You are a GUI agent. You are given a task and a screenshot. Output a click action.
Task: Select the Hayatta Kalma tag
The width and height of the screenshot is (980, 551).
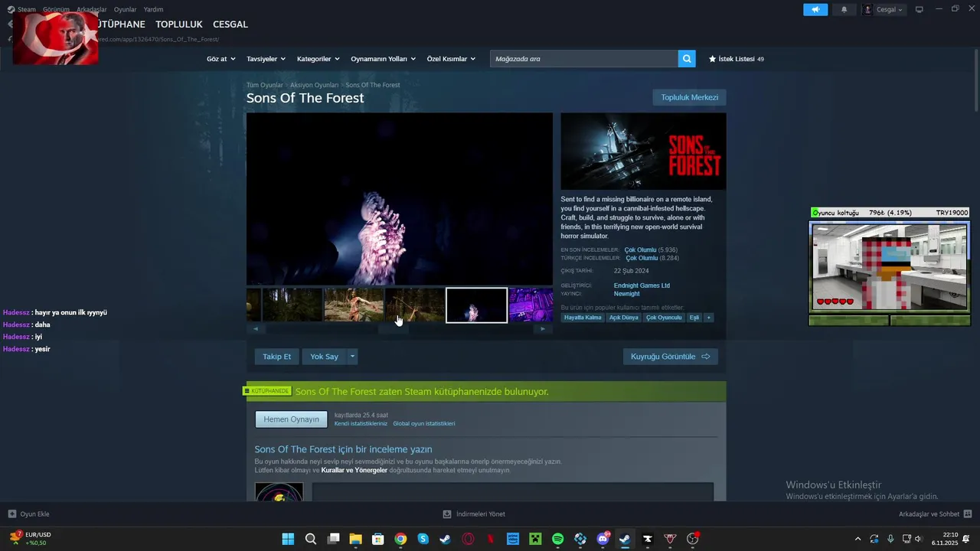(x=583, y=318)
